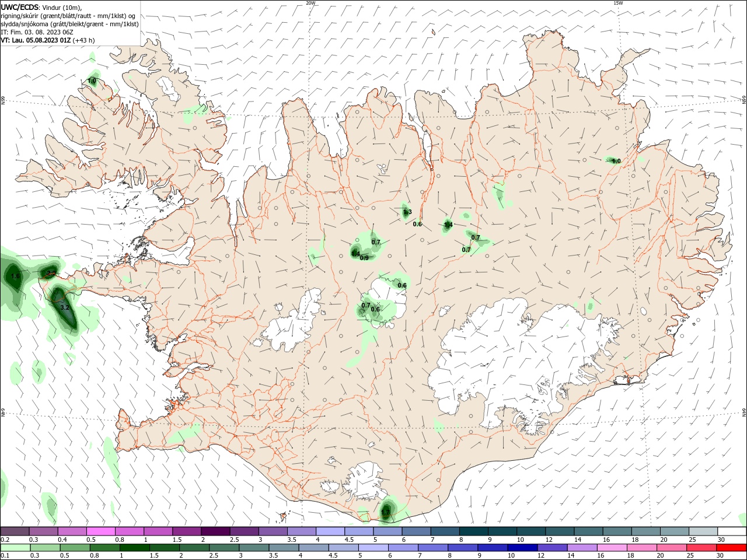Click the 20W longitude label
Viewport: 747px width, 560px height.
[310, 3]
